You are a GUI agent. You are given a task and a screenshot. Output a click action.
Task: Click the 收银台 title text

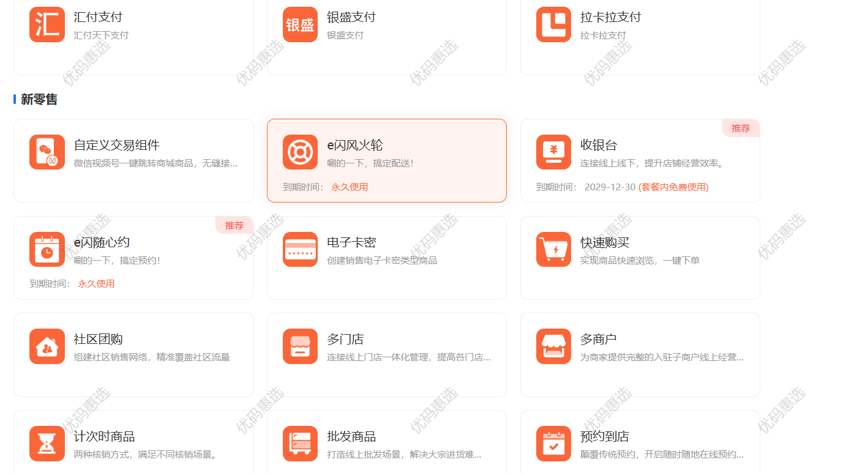(599, 146)
